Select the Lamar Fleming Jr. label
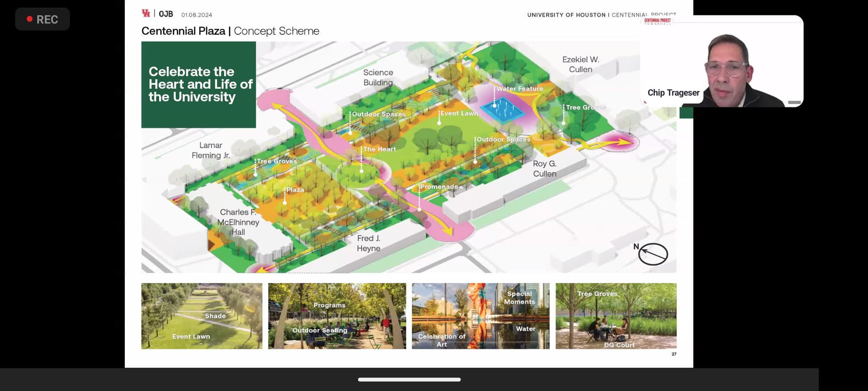The height and width of the screenshot is (391, 868). coord(211,150)
